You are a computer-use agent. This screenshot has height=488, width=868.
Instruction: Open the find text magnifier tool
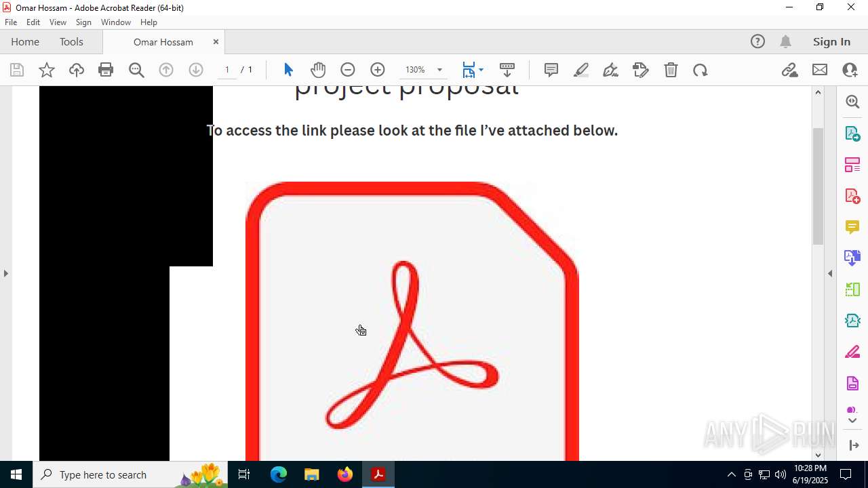(x=136, y=70)
